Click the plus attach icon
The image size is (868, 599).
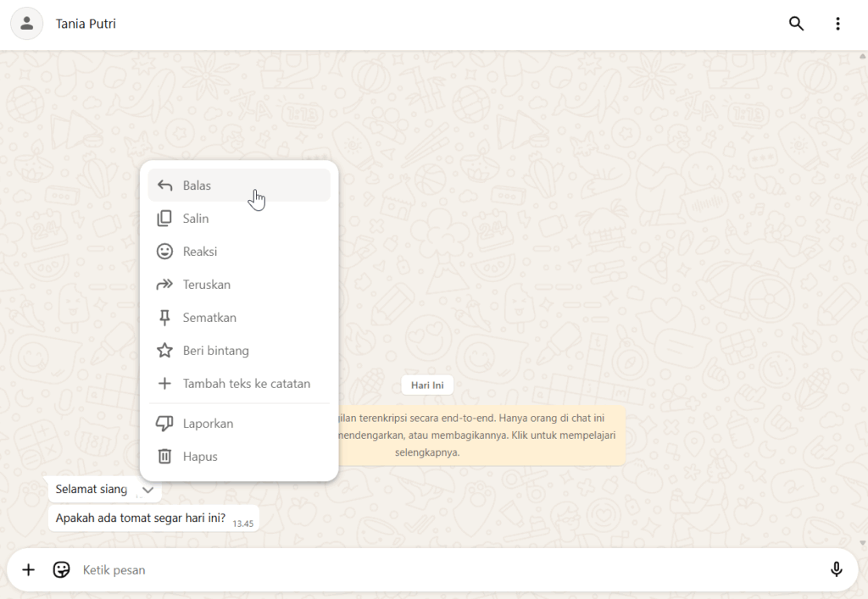28,569
